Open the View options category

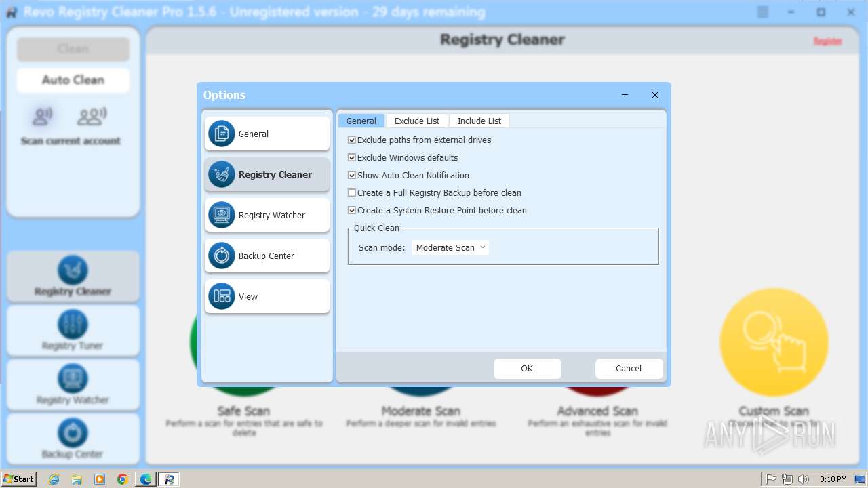pos(267,296)
